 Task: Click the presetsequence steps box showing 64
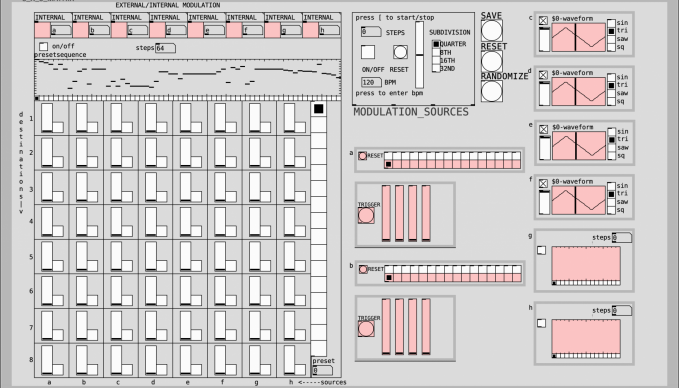point(165,48)
